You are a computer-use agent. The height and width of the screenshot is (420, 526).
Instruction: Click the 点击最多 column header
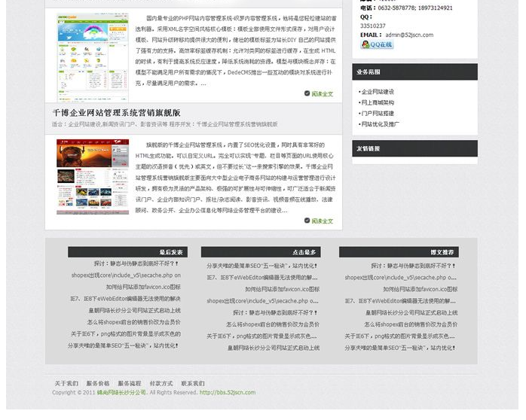[261, 252]
